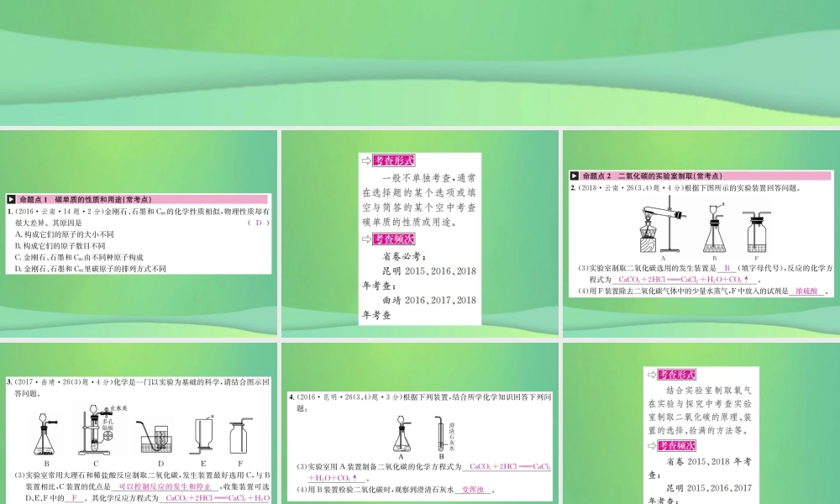This screenshot has height=504, width=840.
Task: Click the pink equation CaCO3+2HCl in question 2
Action: coord(684,280)
